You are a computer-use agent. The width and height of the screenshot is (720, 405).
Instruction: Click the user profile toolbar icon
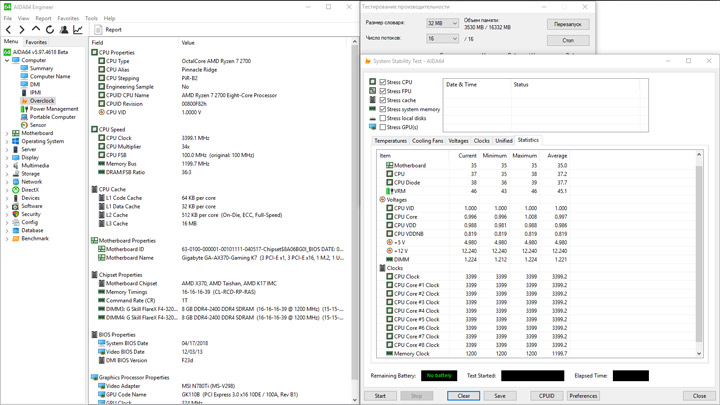pos(64,30)
